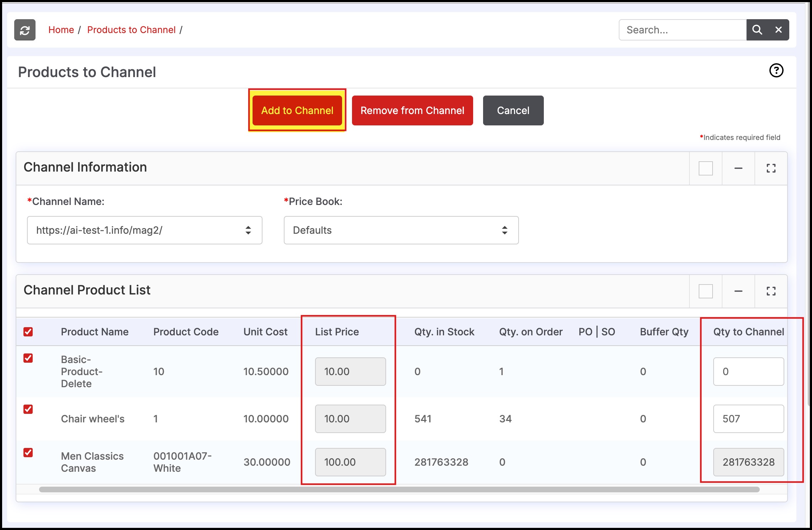Click the Qty to Channel column header
812x530 pixels.
(749, 332)
